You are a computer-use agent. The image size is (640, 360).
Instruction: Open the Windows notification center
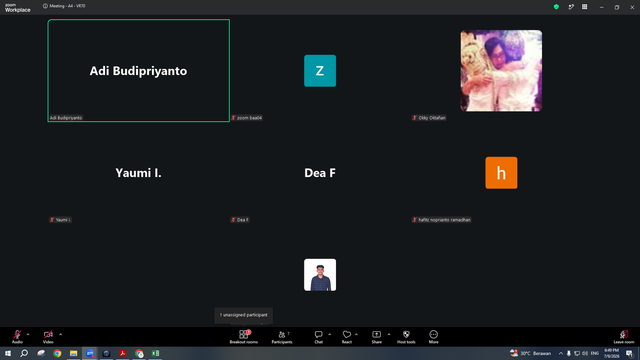[x=630, y=353]
